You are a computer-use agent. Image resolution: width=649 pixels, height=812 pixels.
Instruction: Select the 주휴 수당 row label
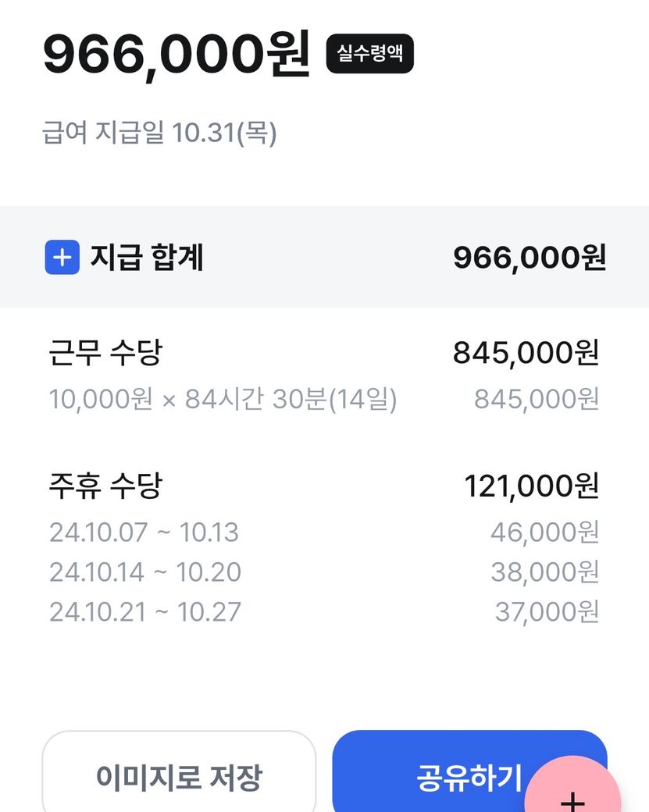pos(105,486)
